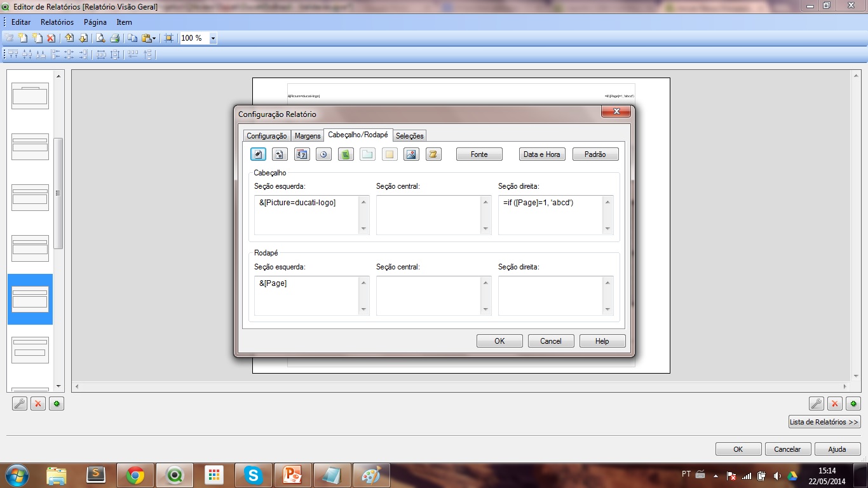Screen dimensions: 868x488
Task: Click the Fonte button
Action: [x=479, y=154]
